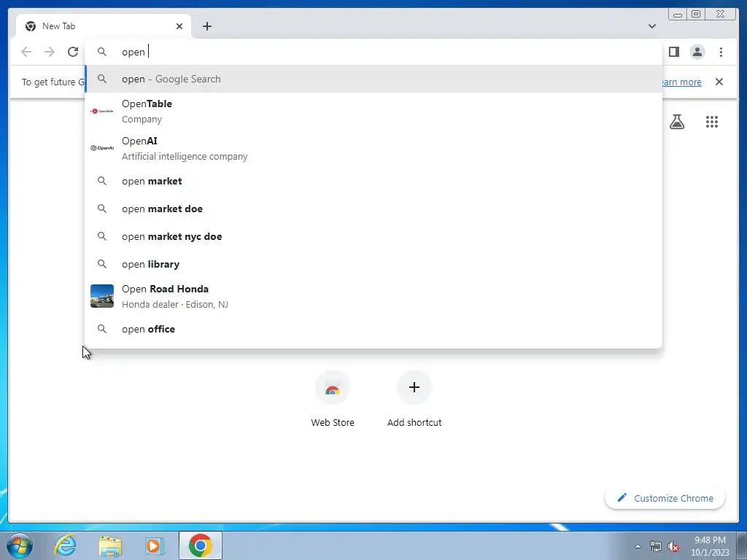Screen dimensions: 747x560
Task: Open the Chrome Labs flask icon
Action: coord(677,122)
